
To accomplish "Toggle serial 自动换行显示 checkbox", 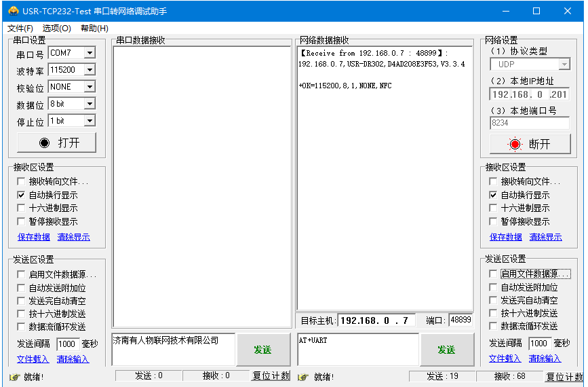I will 21,195.
